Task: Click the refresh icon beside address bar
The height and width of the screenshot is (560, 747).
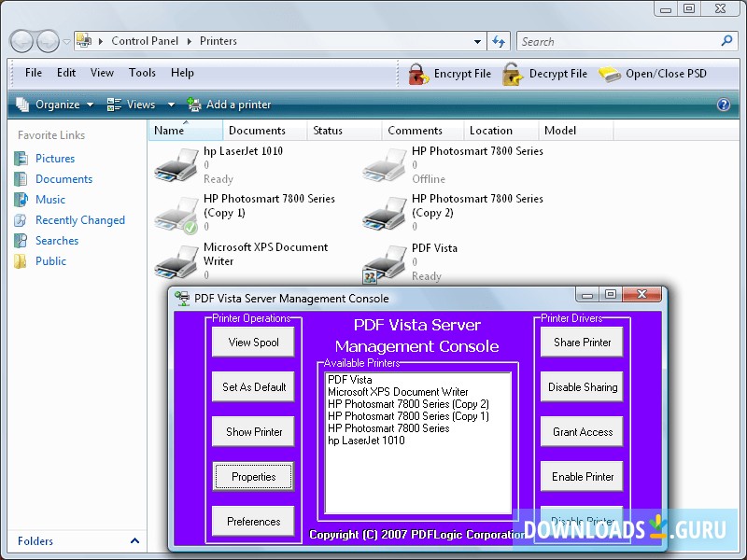Action: (499, 41)
